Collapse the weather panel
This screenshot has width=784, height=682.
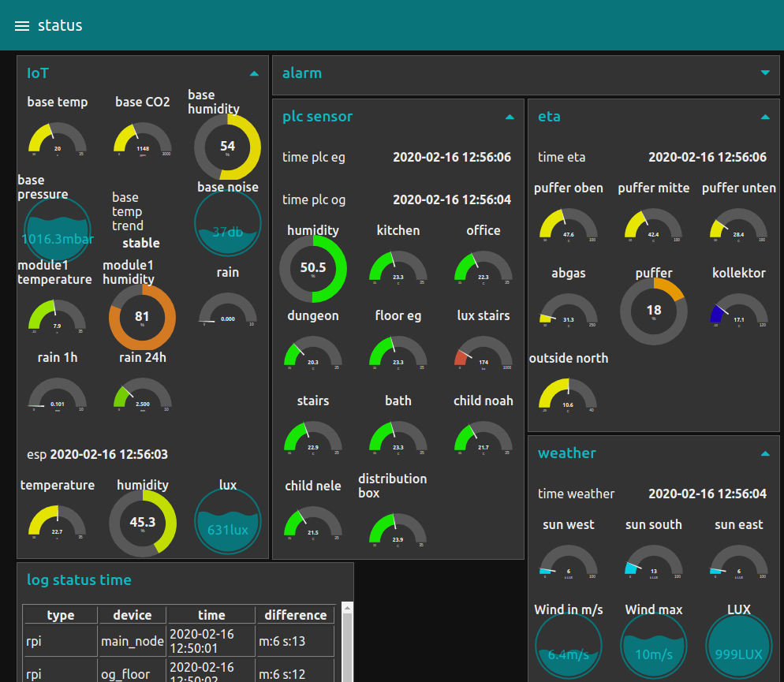point(765,453)
